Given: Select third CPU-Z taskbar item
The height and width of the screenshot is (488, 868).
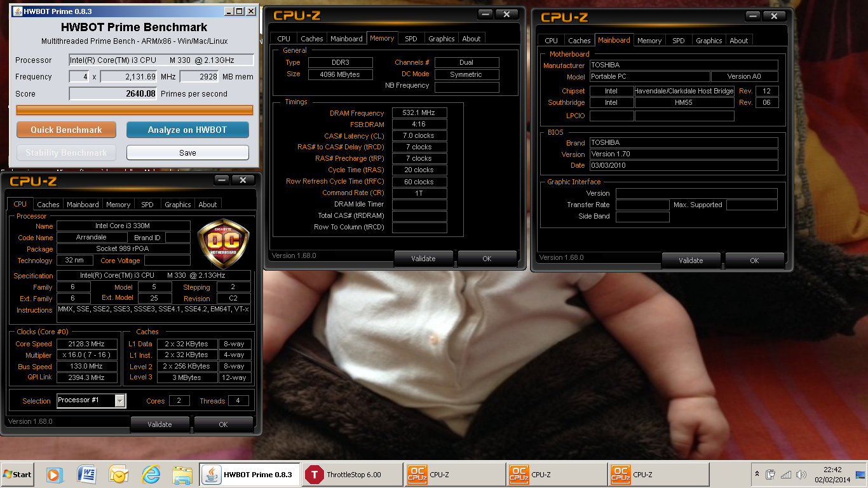Looking at the screenshot, I should [658, 475].
